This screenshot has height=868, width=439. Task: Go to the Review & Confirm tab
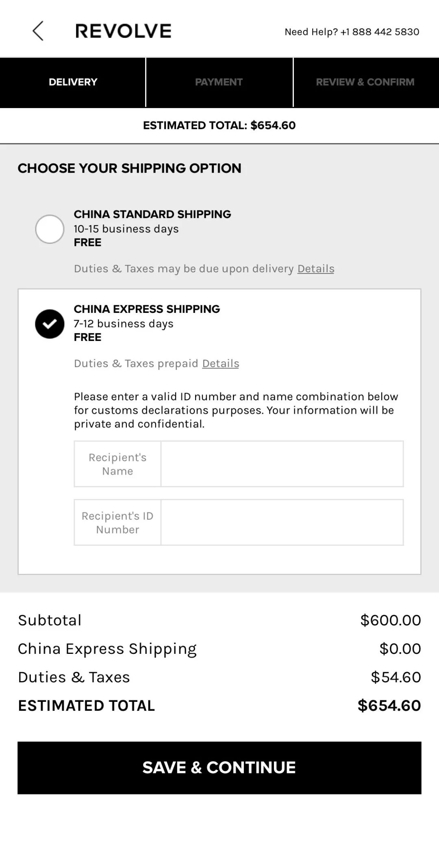(365, 82)
